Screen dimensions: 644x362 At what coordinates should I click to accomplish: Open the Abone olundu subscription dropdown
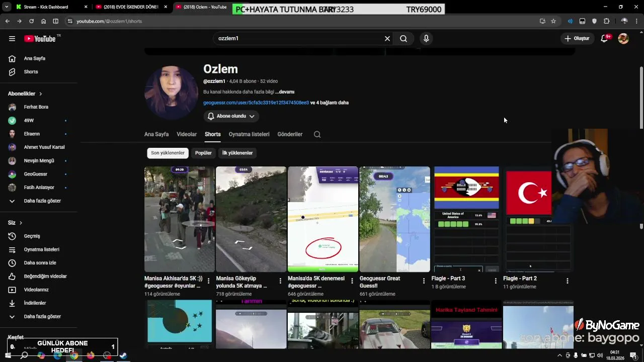coord(231,116)
